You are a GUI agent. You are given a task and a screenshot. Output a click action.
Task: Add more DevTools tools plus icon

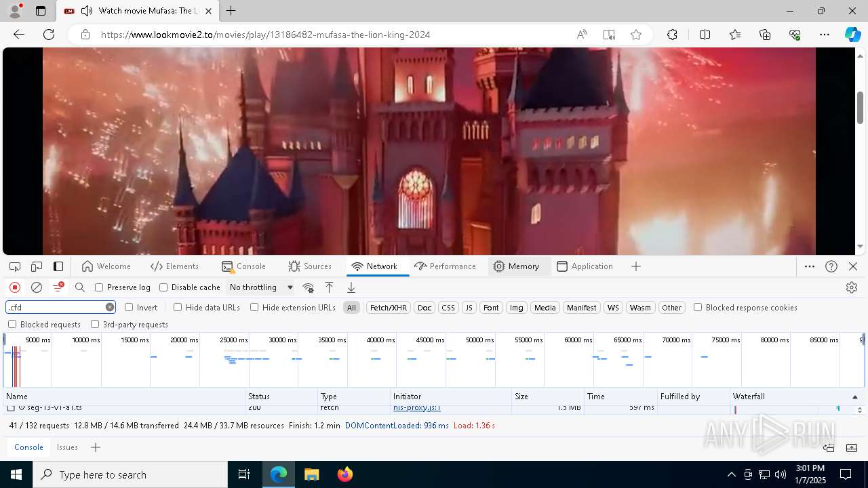click(x=636, y=266)
